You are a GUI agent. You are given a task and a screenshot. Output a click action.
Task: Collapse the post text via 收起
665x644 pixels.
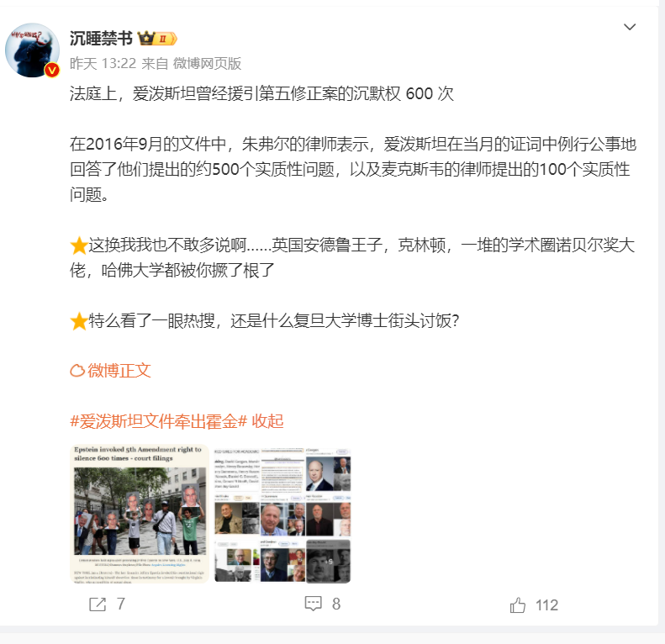point(267,421)
